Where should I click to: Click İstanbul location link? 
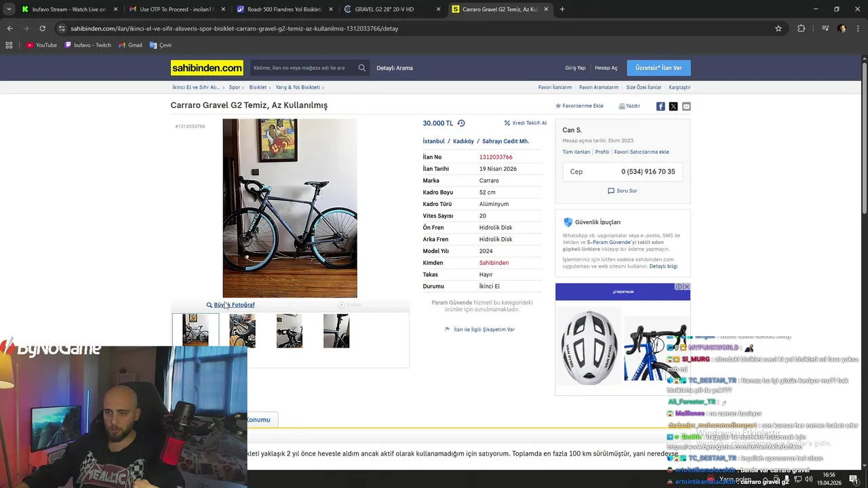434,142
